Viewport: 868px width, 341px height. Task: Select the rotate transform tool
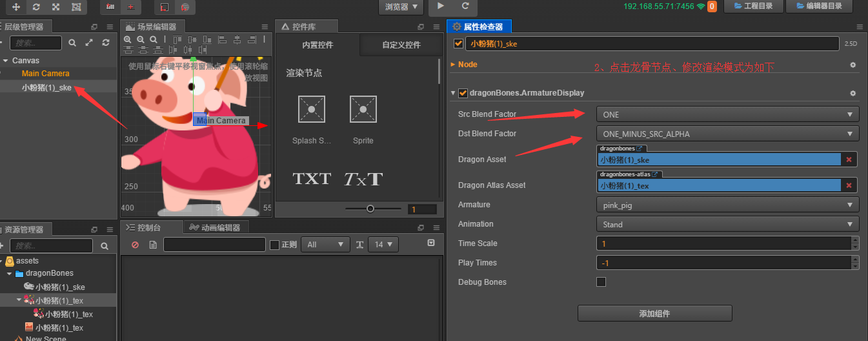pyautogui.click(x=36, y=6)
